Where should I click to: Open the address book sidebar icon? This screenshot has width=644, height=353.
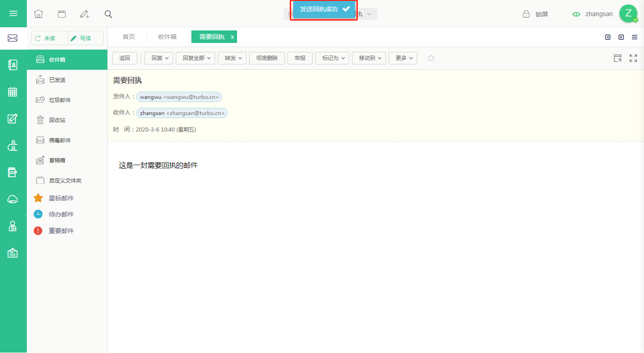13,65
